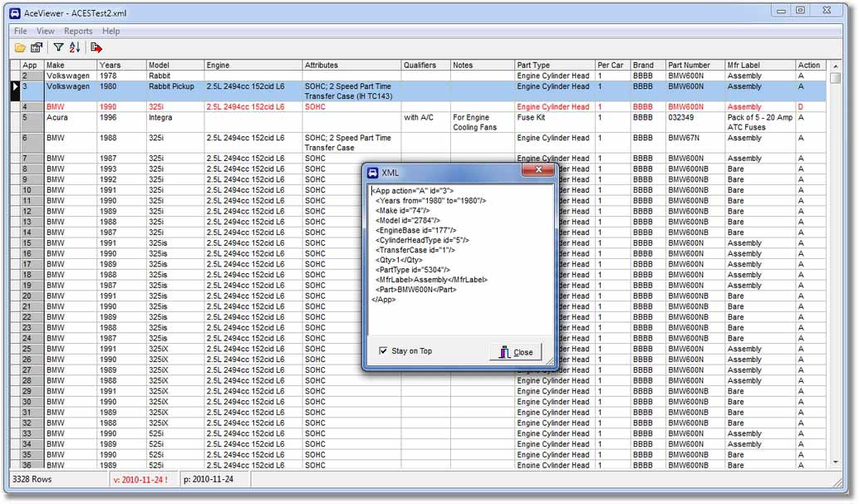Click the A-Z sort icon
The height and width of the screenshot is (504, 859).
[75, 48]
